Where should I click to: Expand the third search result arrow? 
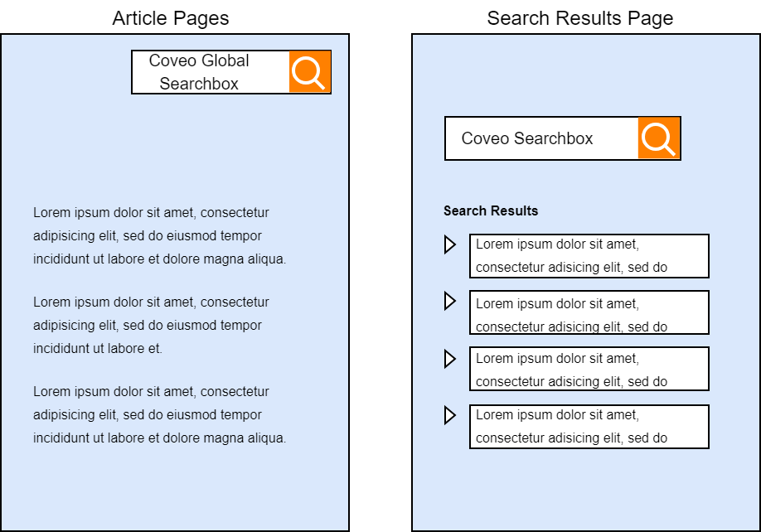point(450,359)
